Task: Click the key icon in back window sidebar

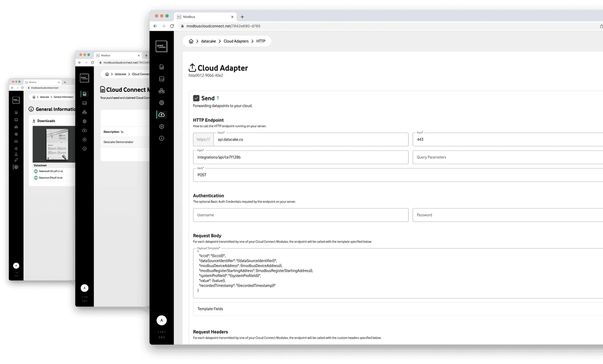Action: pyautogui.click(x=16, y=160)
